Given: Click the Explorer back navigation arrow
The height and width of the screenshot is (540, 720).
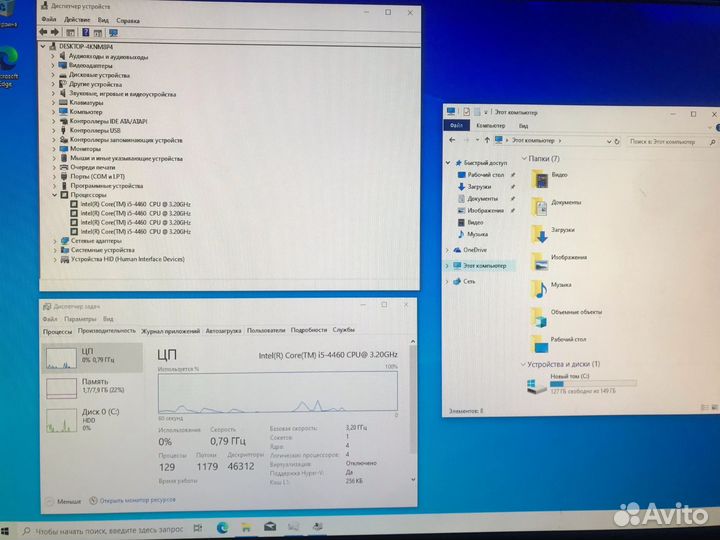Looking at the screenshot, I should coord(452,140).
